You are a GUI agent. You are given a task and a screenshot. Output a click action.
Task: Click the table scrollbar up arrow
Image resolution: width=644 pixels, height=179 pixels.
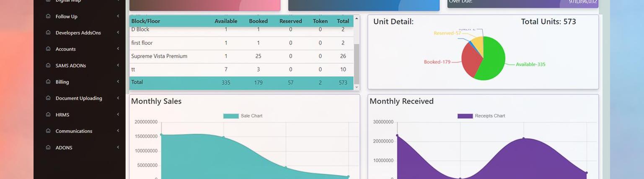(357, 18)
